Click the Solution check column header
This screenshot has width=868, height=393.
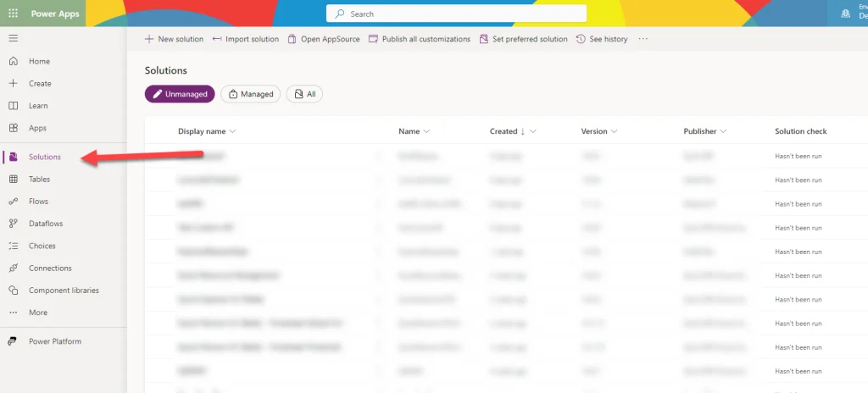(801, 131)
